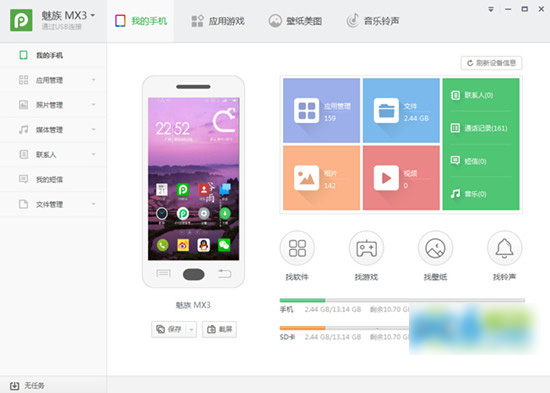Open the 相片 142 tile
Viewport: 550px width, 393px height.
(321, 178)
